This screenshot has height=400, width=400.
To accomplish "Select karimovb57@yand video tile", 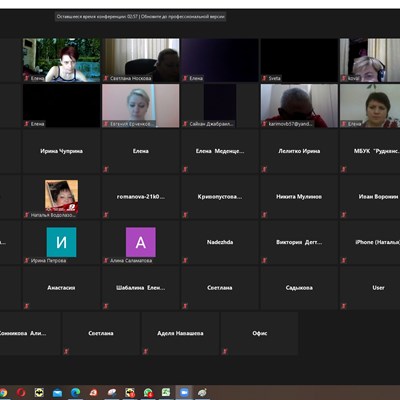I will [299, 106].
